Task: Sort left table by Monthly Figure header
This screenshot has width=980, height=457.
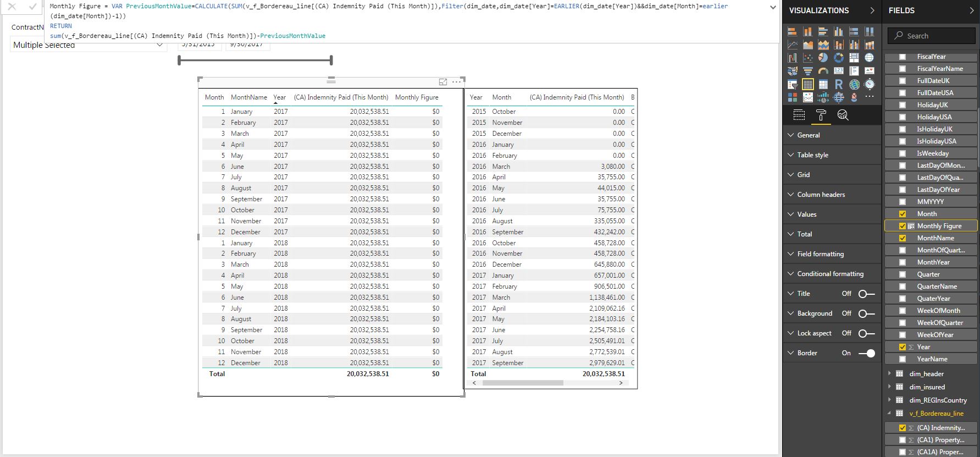Action: tap(417, 97)
